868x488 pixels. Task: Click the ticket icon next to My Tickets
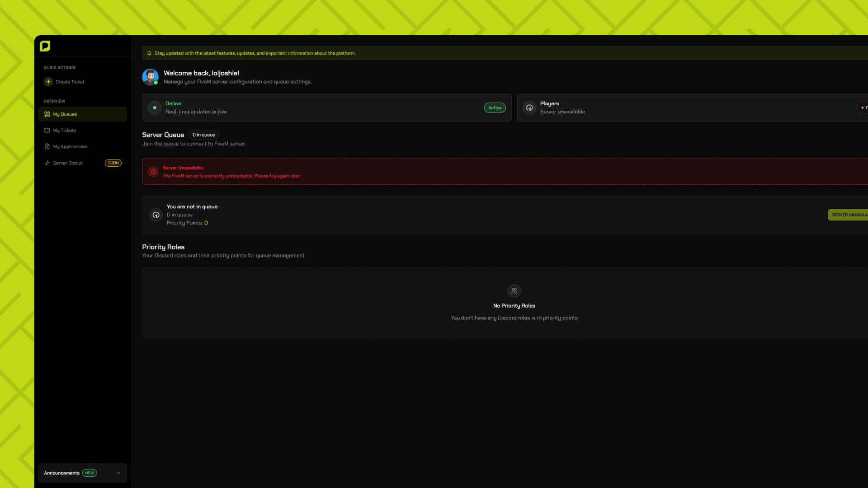point(47,130)
